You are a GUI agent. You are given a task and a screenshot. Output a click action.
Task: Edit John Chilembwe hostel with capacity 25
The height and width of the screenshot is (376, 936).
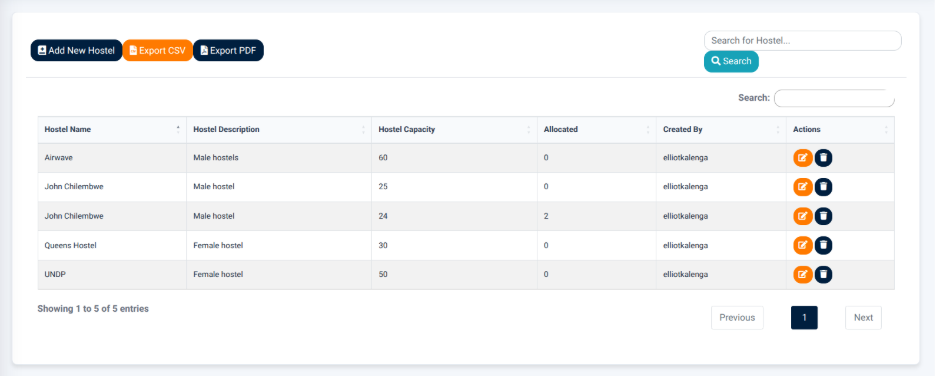(x=803, y=187)
